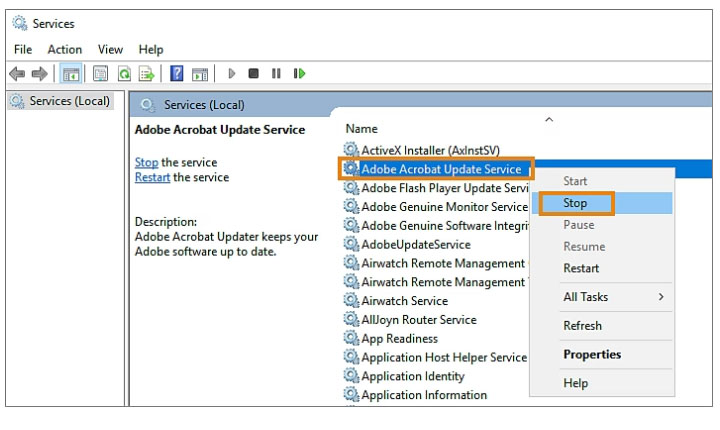Select ActiveX Installer (AxInstSV) service row
The width and height of the screenshot is (720, 430).
tap(430, 150)
